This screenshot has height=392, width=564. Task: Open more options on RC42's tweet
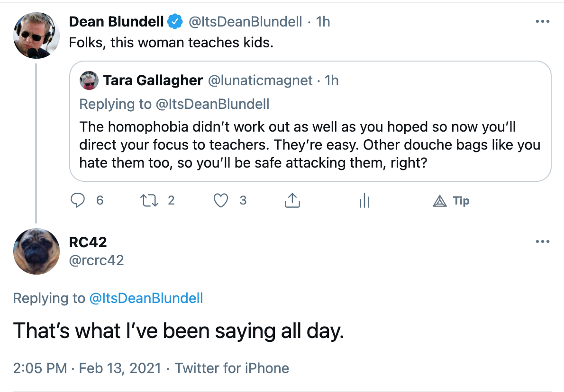point(542,241)
